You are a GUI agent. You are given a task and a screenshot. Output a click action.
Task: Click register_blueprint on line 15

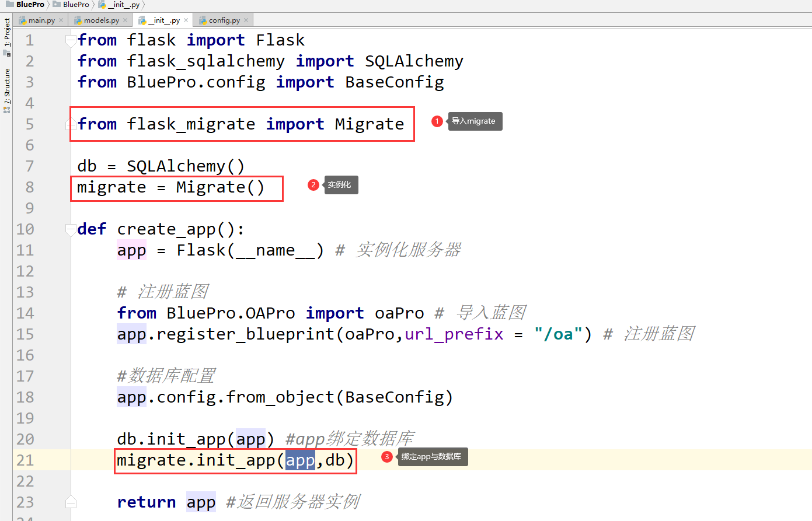pyautogui.click(x=245, y=334)
